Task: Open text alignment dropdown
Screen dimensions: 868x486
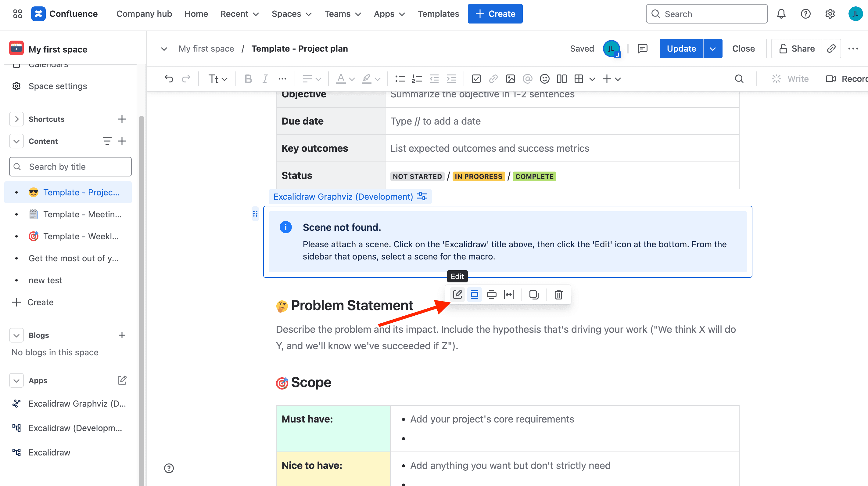Action: point(312,79)
